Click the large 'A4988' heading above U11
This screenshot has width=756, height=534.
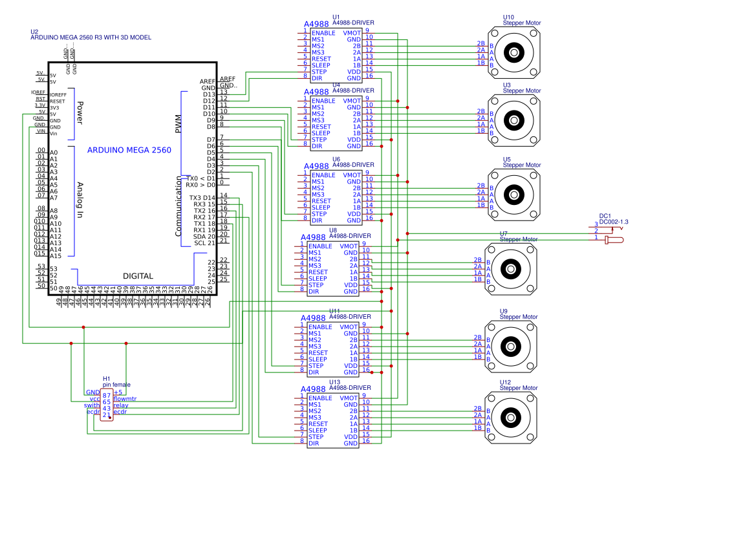313,318
